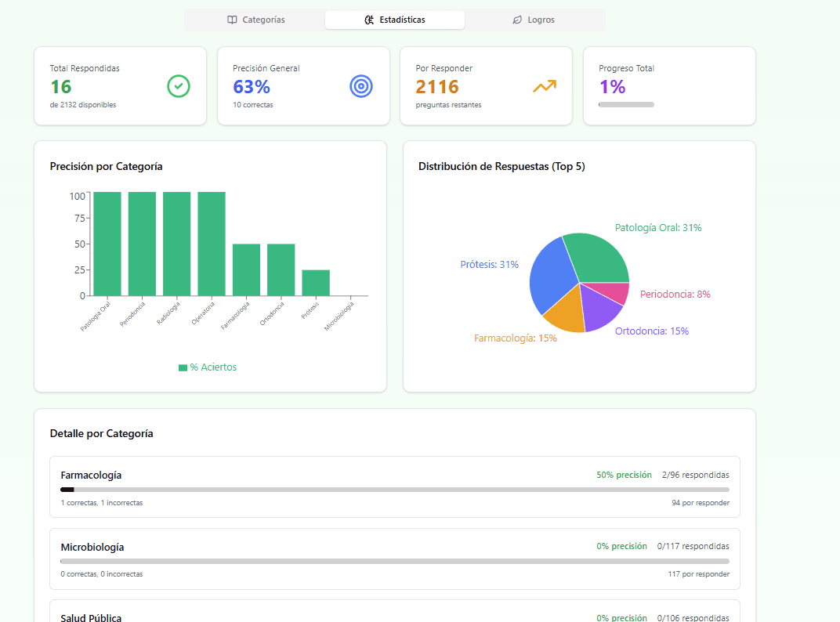840x622 pixels.
Task: Click the green % Aciertos legend square
Action: (183, 367)
